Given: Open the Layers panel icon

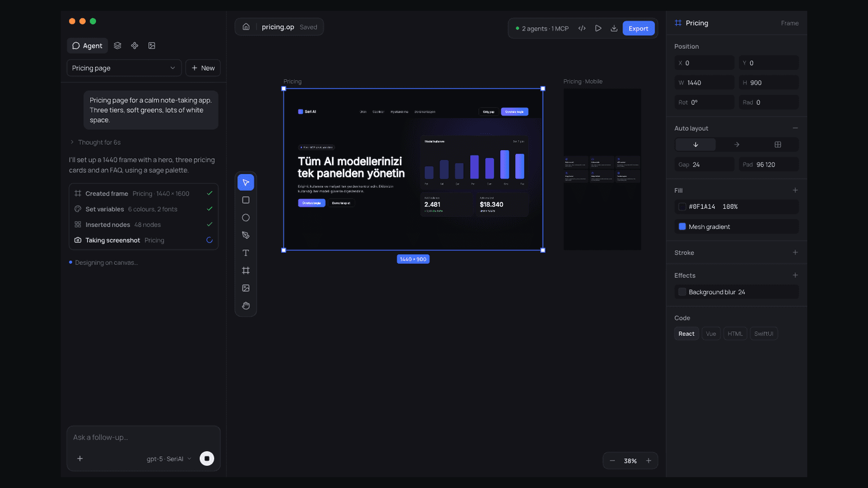Looking at the screenshot, I should click(118, 46).
